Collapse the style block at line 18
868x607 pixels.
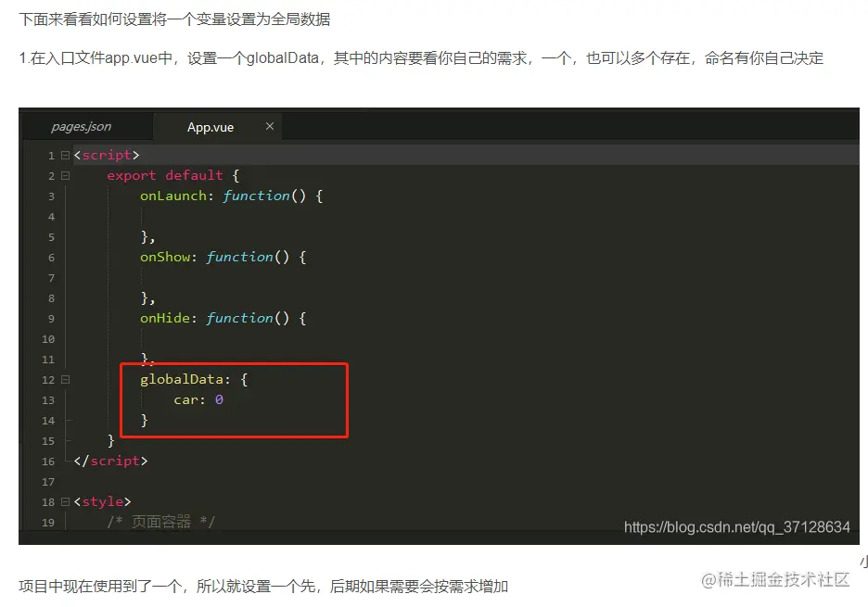coord(65,502)
